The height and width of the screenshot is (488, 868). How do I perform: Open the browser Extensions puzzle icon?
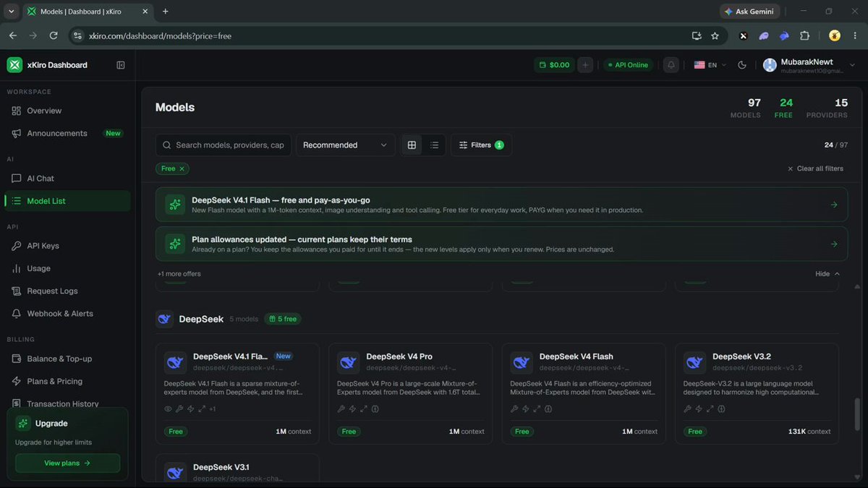pyautogui.click(x=804, y=35)
